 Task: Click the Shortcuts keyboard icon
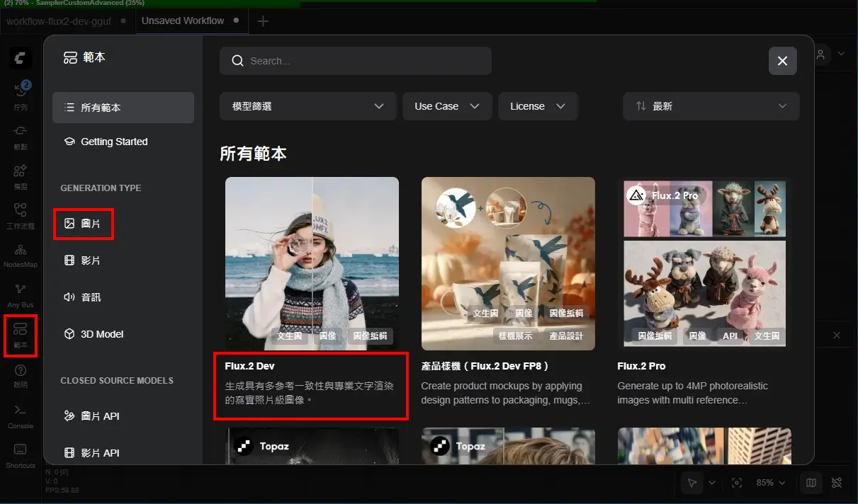pyautogui.click(x=21, y=454)
